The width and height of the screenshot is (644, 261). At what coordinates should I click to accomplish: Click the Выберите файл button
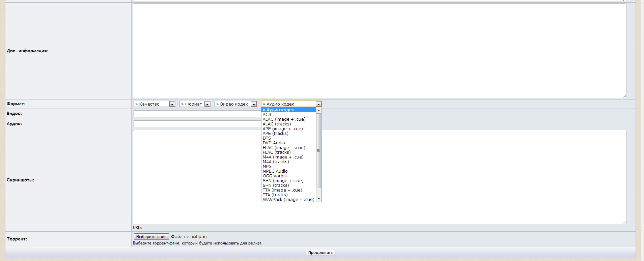(151, 237)
